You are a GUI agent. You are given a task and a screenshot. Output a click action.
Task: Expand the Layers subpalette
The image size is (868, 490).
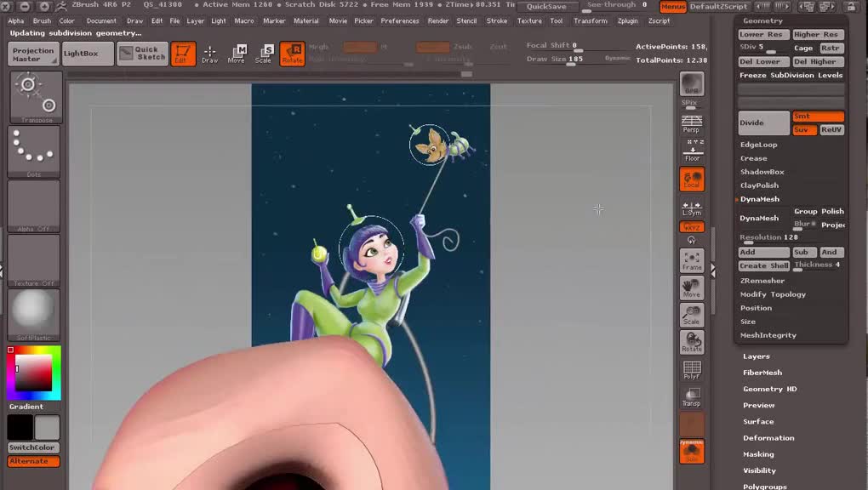[x=757, y=356]
